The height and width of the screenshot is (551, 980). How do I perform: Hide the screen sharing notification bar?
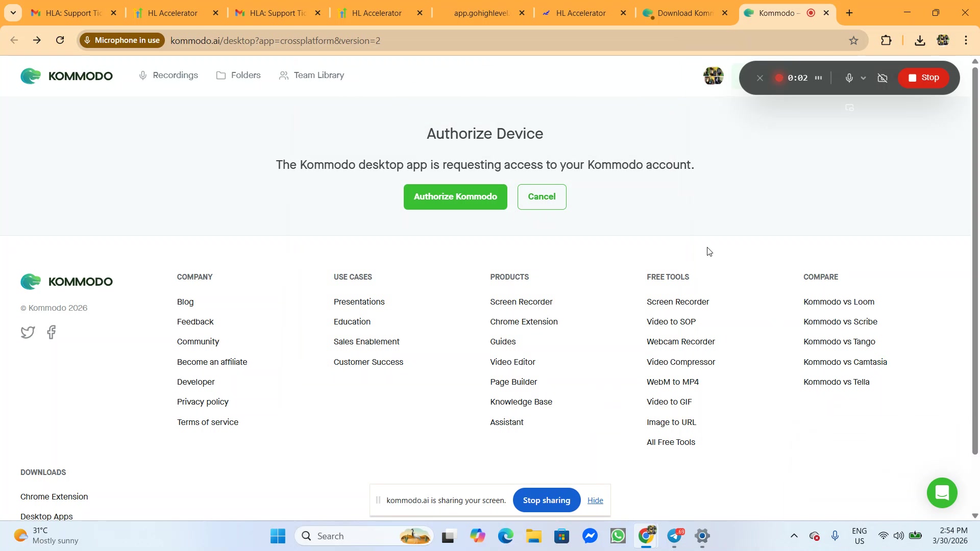click(x=595, y=500)
